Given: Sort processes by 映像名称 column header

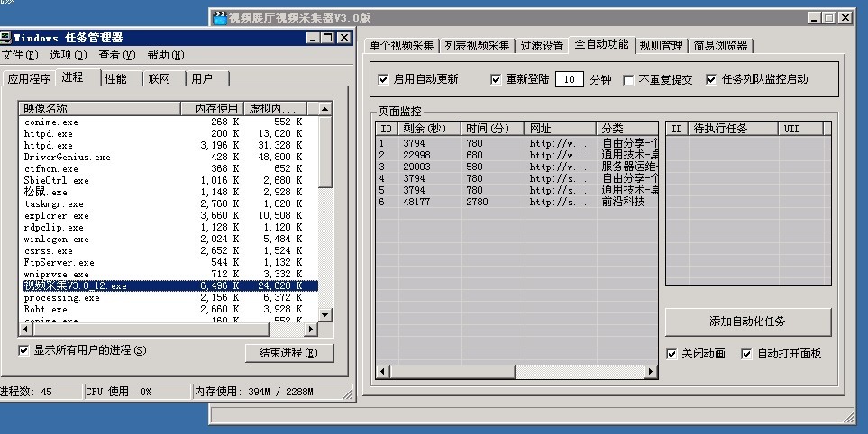Looking at the screenshot, I should coord(100,108).
